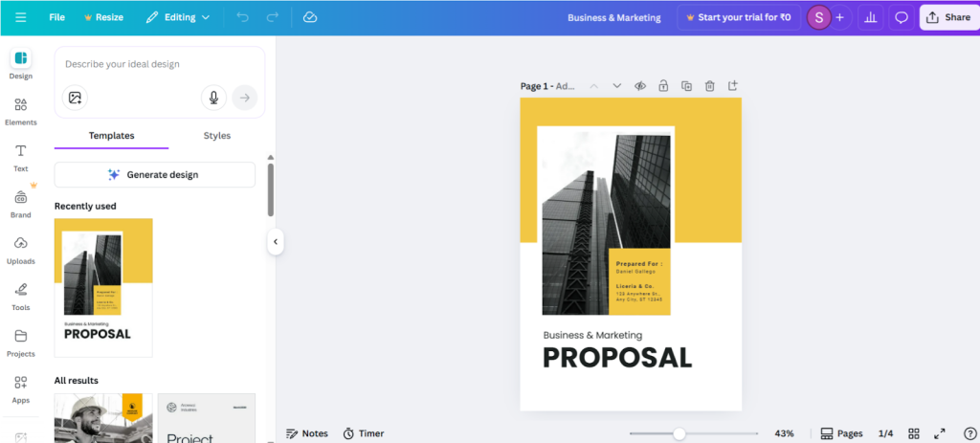Hide page using the eye icon
980x443 pixels.
tap(640, 86)
